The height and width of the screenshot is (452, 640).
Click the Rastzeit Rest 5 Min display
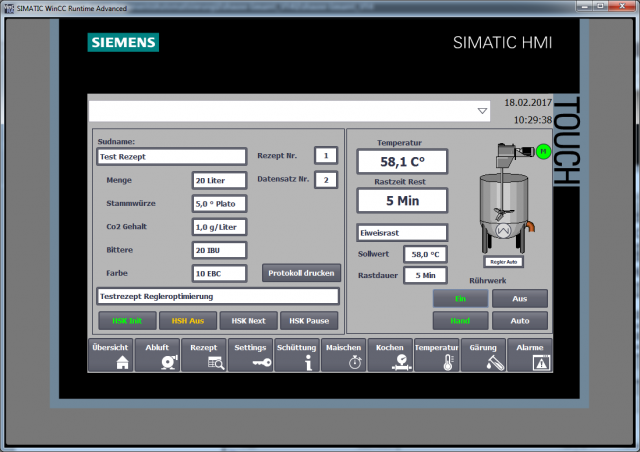point(402,200)
